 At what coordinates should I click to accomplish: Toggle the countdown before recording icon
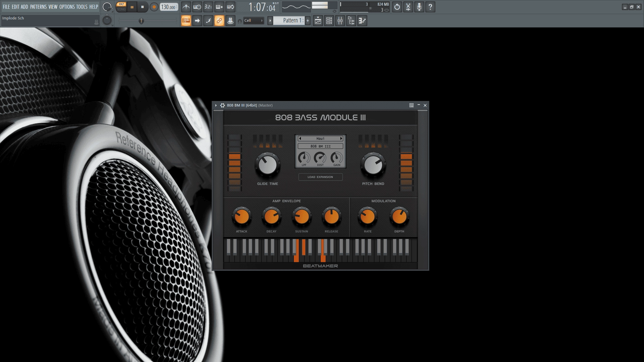tap(208, 7)
